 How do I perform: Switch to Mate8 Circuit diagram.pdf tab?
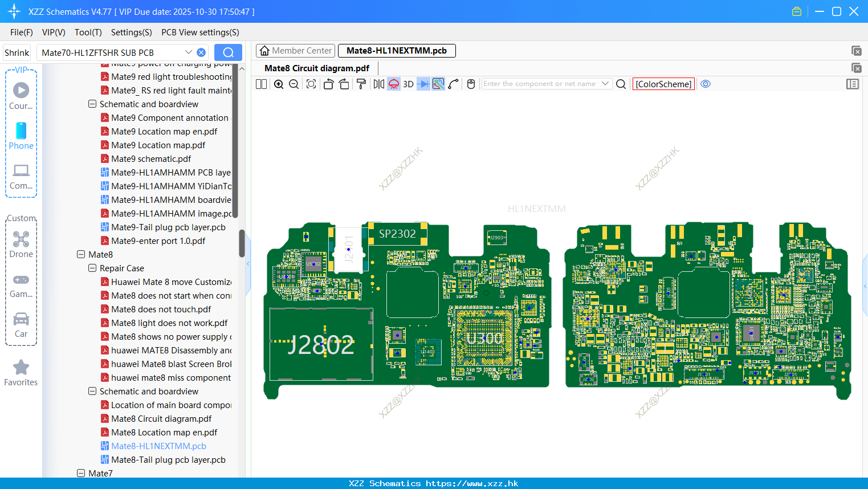pos(317,68)
